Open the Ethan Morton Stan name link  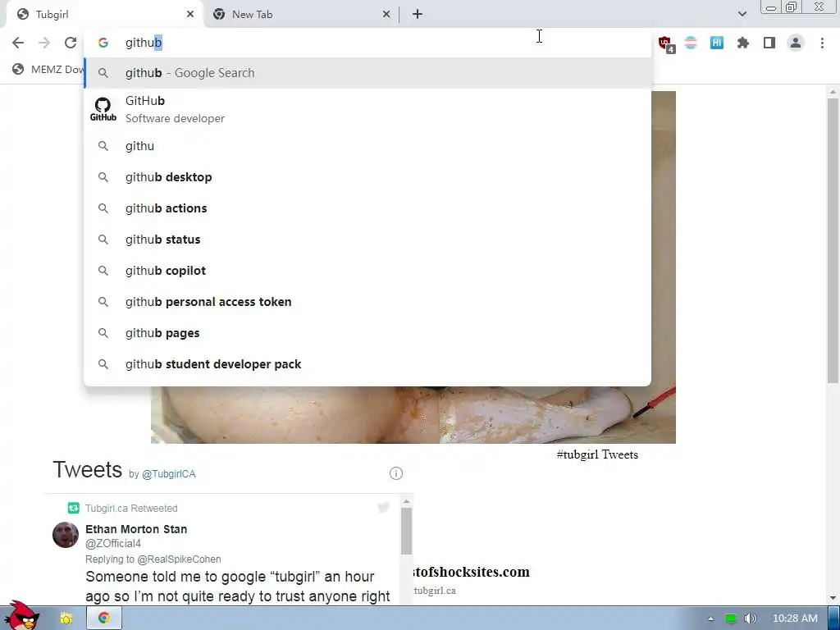click(x=136, y=529)
